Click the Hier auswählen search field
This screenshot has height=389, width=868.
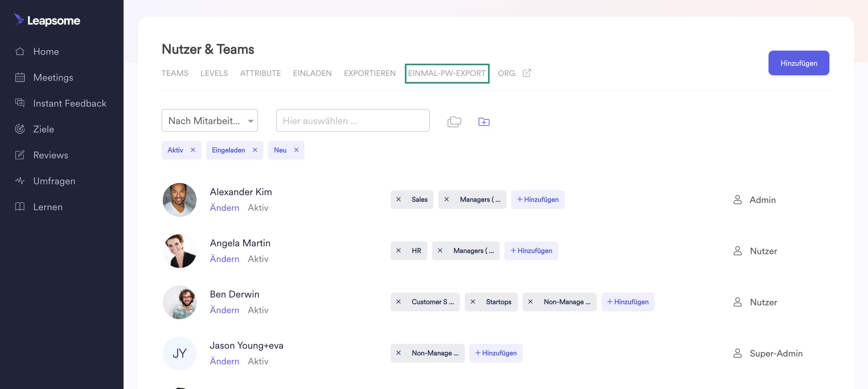click(x=352, y=120)
